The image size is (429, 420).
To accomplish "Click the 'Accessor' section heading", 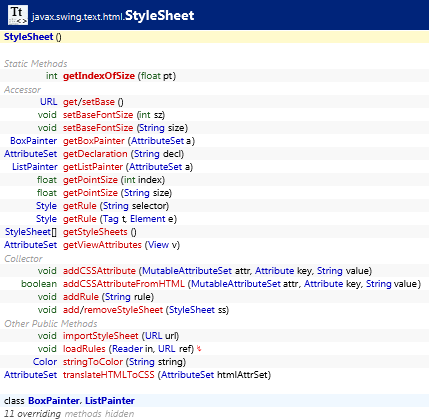I will 22,90.
